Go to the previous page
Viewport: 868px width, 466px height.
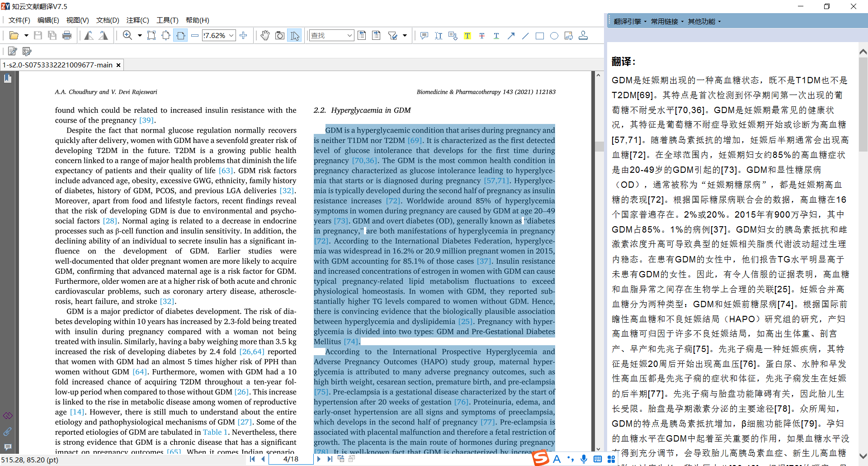[263, 459]
